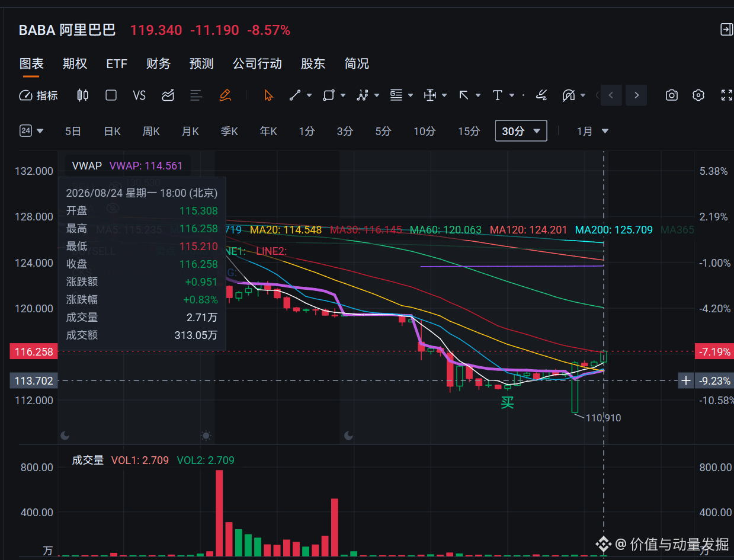Switch to the 股东 tab
Viewport: 734px width, 560px height.
click(313, 63)
